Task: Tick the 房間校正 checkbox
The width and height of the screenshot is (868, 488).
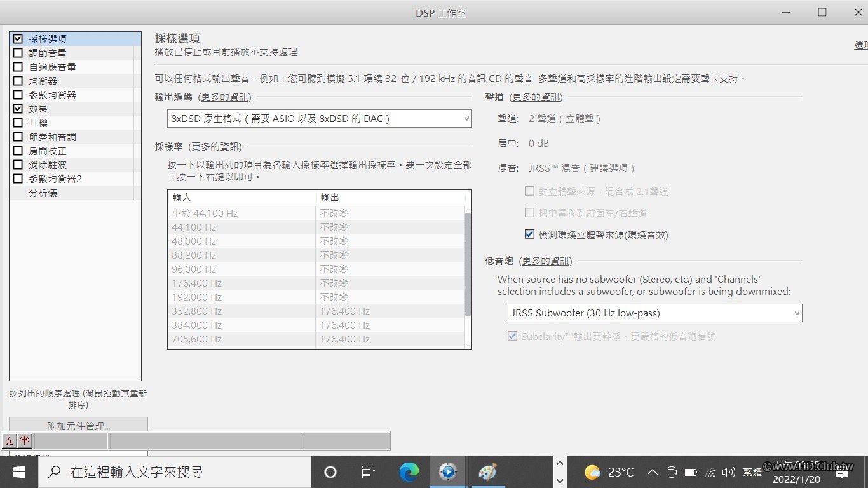Action: [18, 151]
